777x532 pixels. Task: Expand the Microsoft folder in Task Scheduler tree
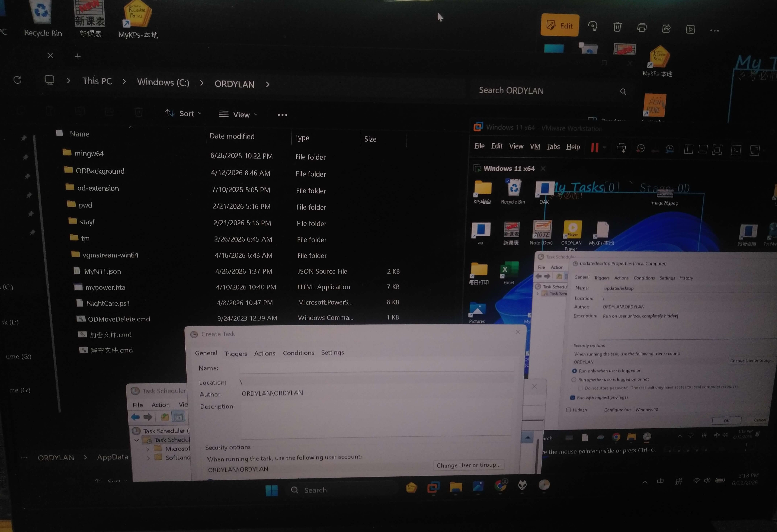pos(147,449)
